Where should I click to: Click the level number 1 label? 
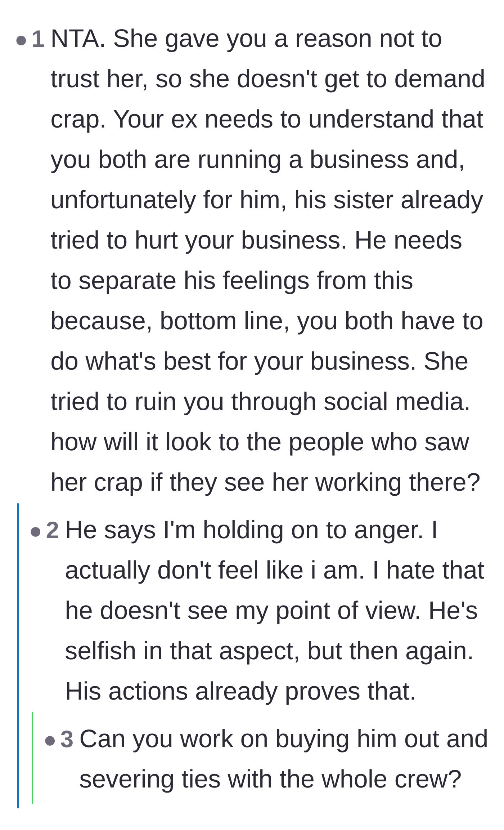pyautogui.click(x=38, y=39)
